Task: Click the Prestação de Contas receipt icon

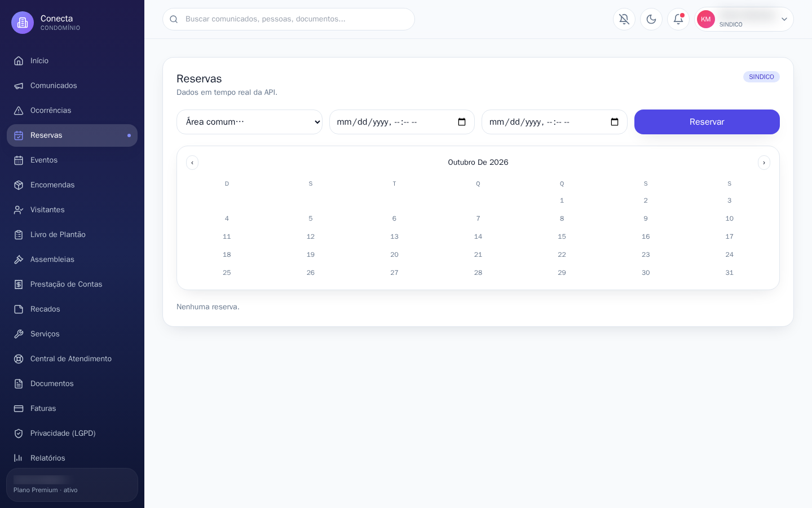Action: 19,284
